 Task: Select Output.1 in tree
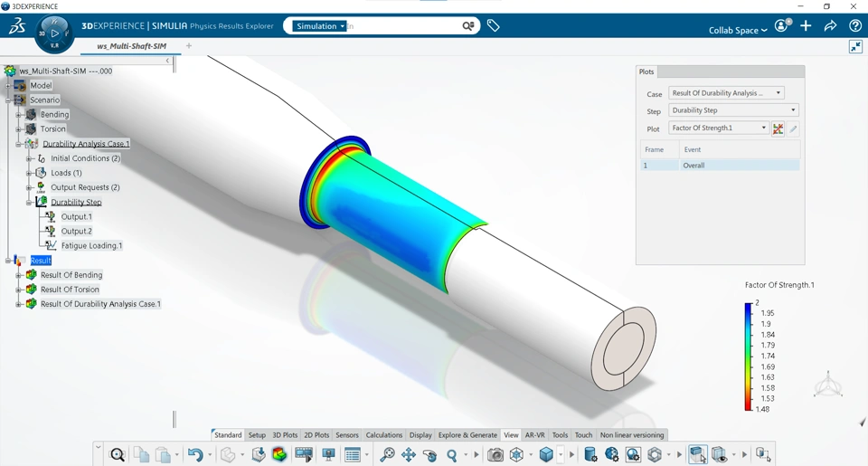click(76, 216)
